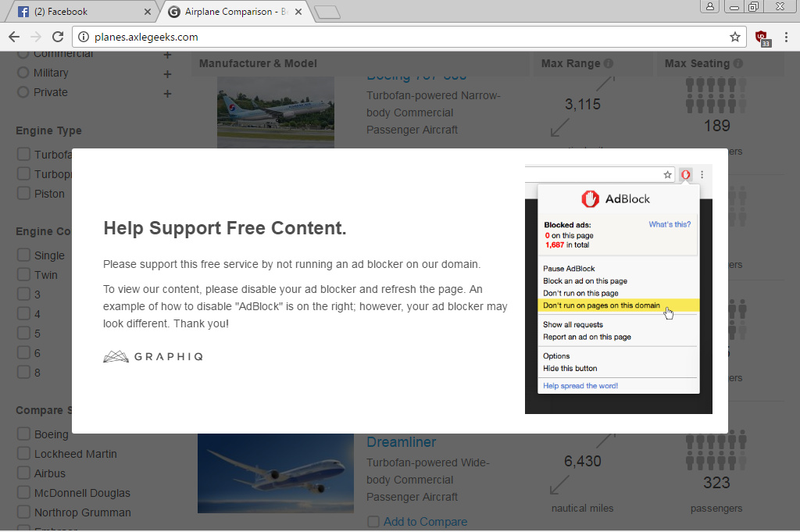Expand the Commercial category plus sign
The height and width of the screenshot is (532, 800).
click(167, 55)
